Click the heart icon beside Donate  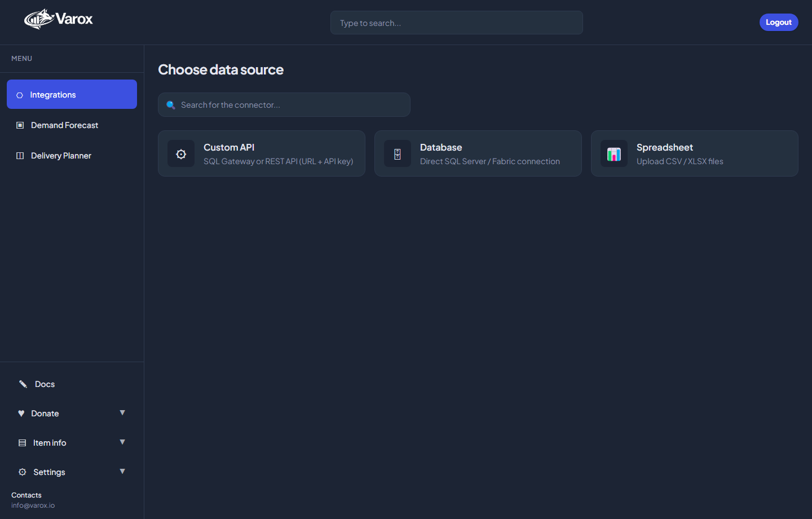[21, 413]
